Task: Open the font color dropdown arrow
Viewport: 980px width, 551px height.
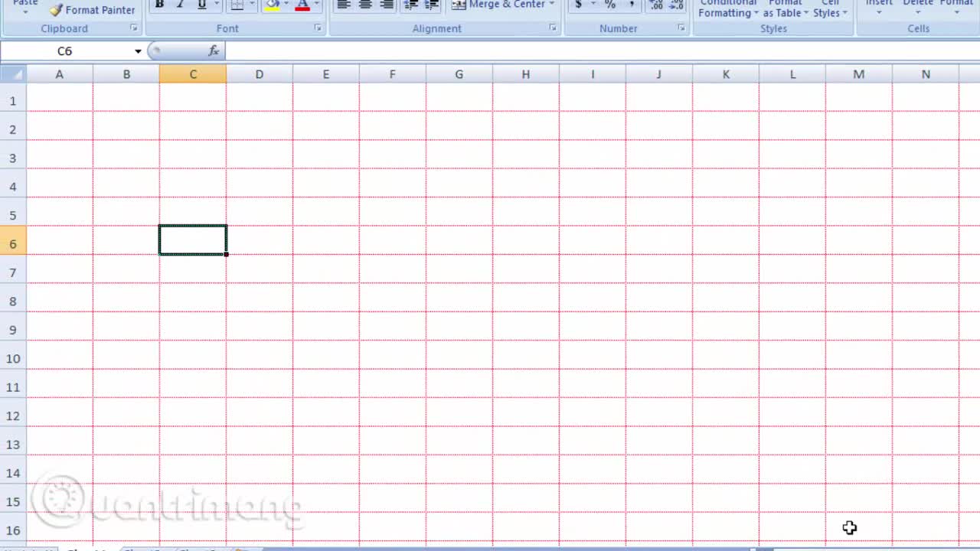Action: 317,5
